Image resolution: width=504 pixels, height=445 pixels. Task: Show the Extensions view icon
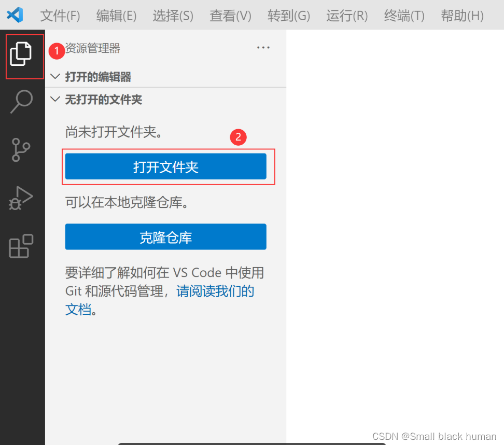click(21, 246)
